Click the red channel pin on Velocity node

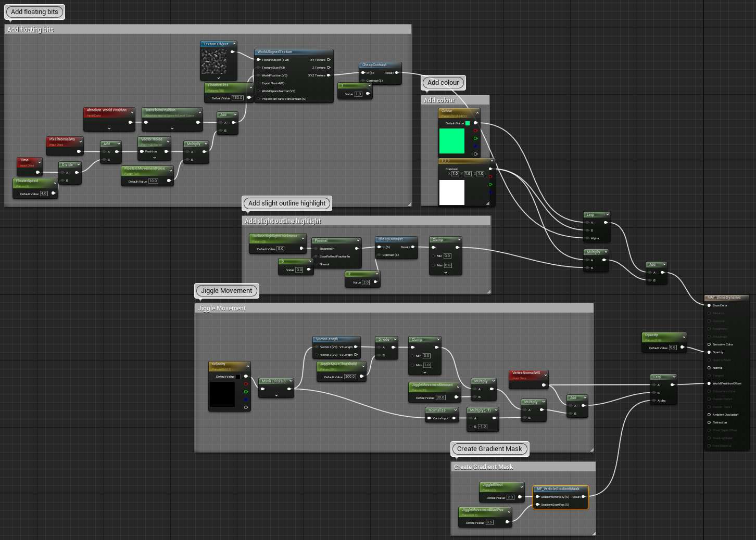click(x=246, y=384)
